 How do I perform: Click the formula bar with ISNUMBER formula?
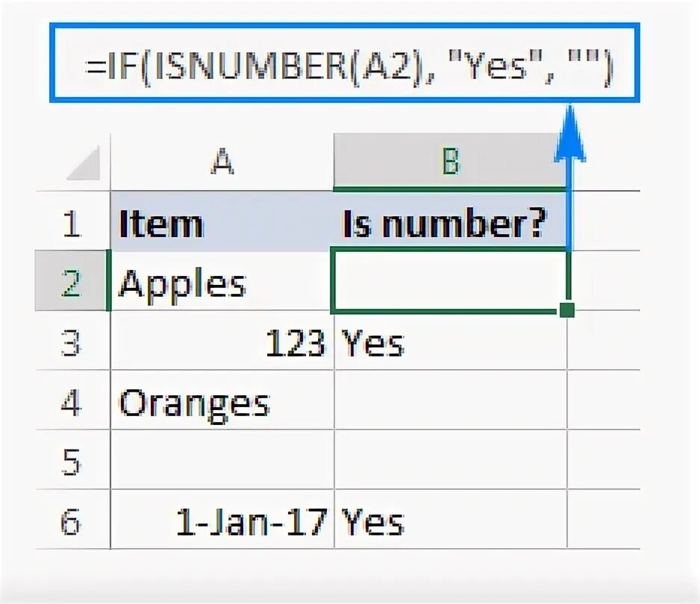[345, 63]
